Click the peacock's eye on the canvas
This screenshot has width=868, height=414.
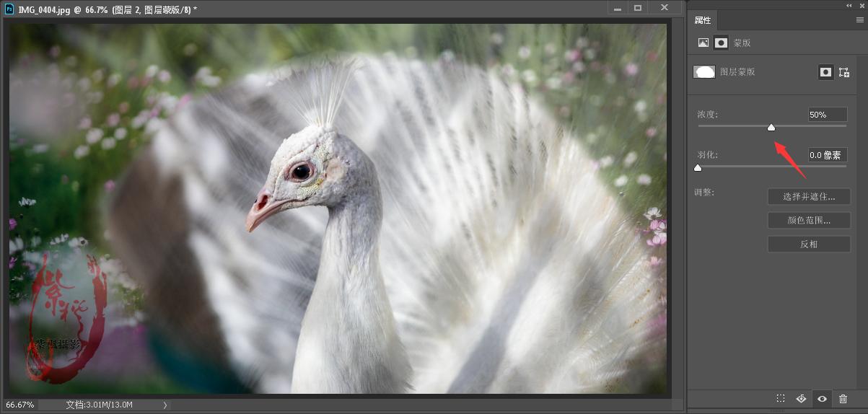click(x=301, y=171)
